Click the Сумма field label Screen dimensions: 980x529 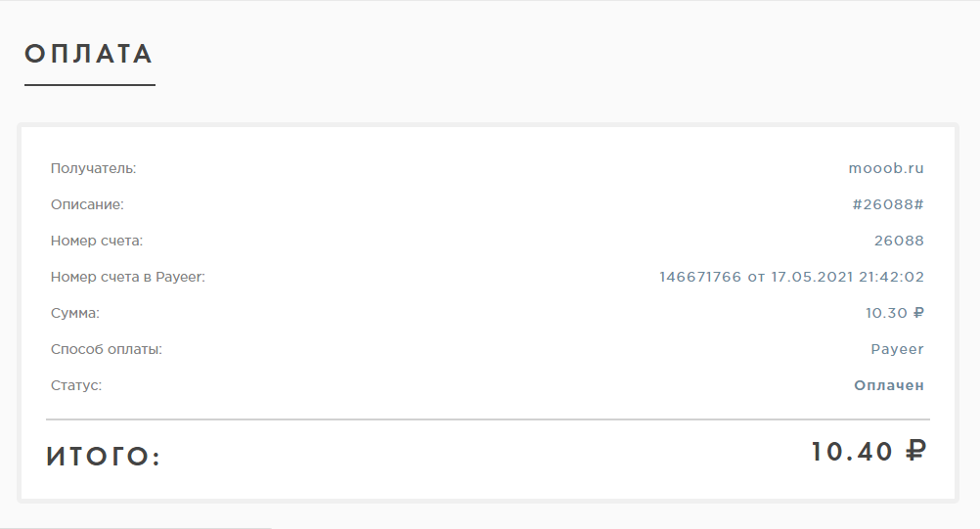pyautogui.click(x=75, y=313)
